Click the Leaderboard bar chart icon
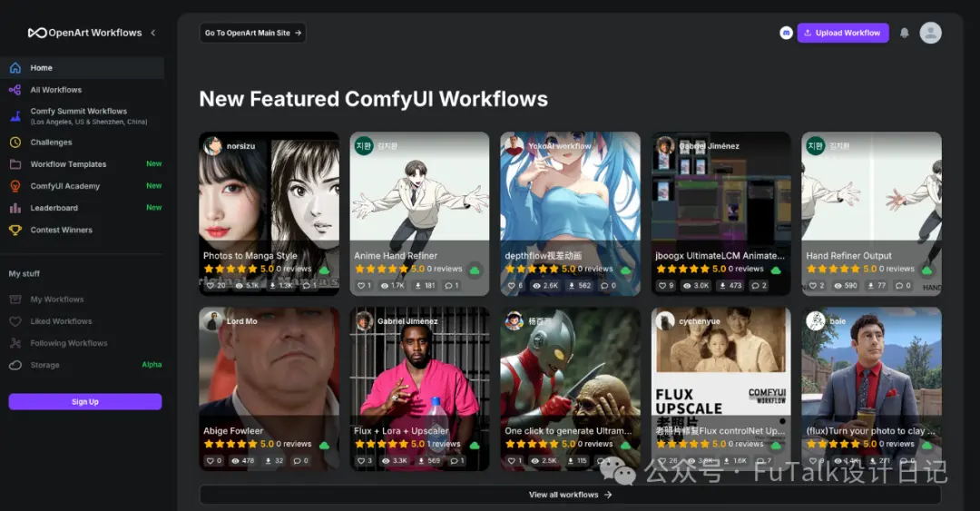Viewport: 980px width, 511px height. tap(15, 208)
